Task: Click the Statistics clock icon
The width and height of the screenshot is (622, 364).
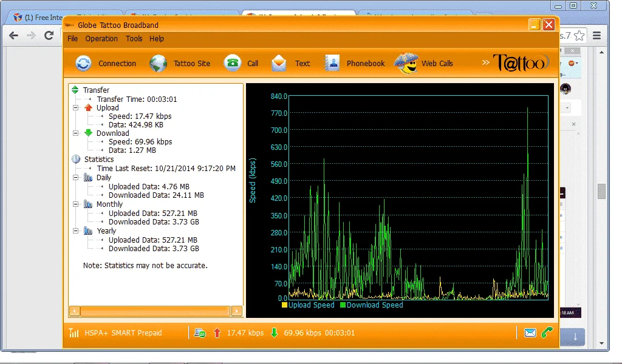Action: [76, 159]
